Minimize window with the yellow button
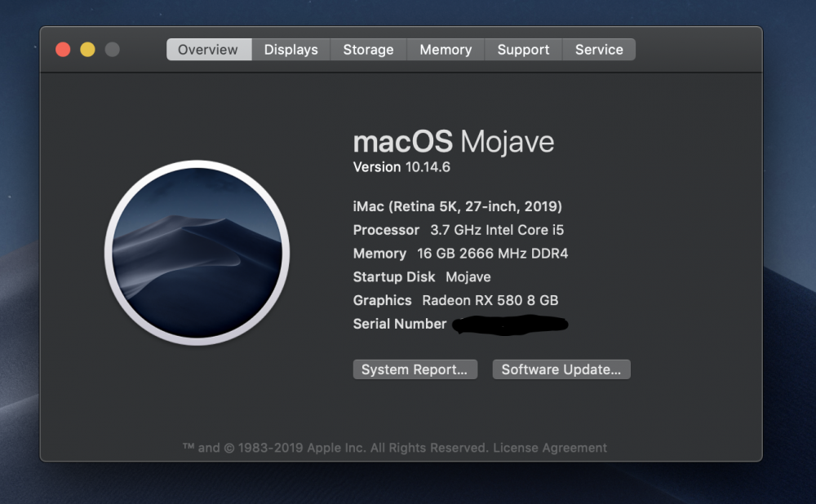The image size is (816, 504). (x=87, y=50)
